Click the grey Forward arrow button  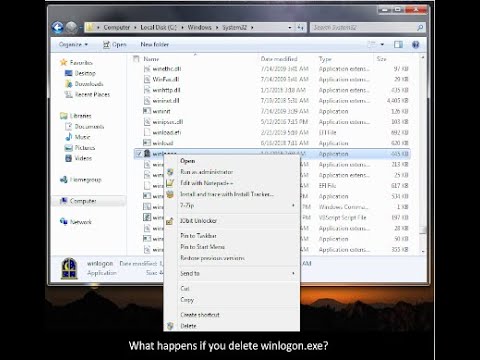pos(71,27)
